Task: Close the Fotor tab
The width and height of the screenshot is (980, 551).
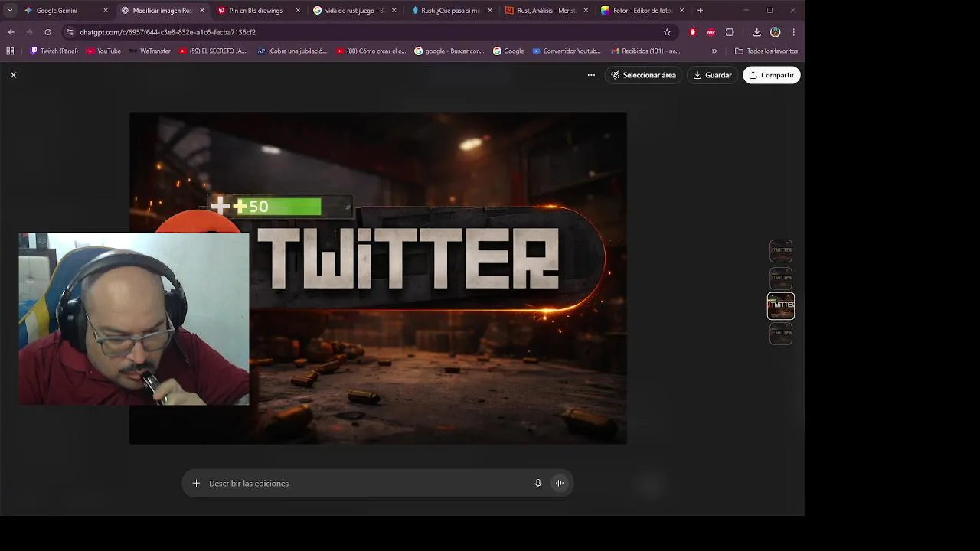Action: pos(681,11)
